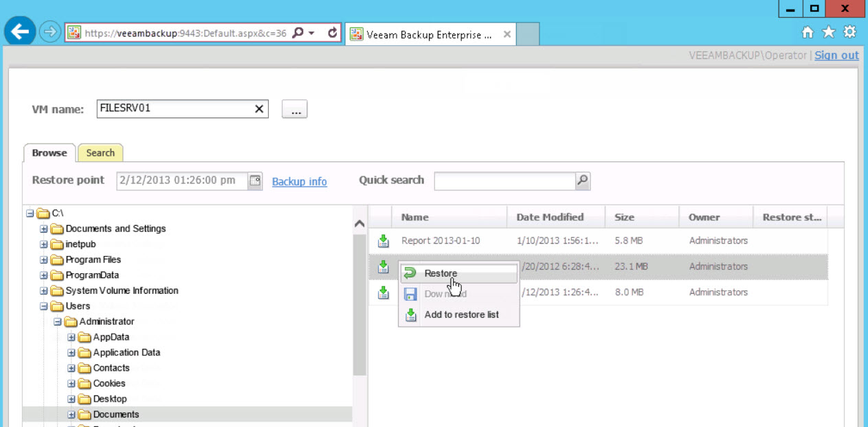This screenshot has width=868, height=427.
Task: Choose Restore from the context menu
Action: 459,273
